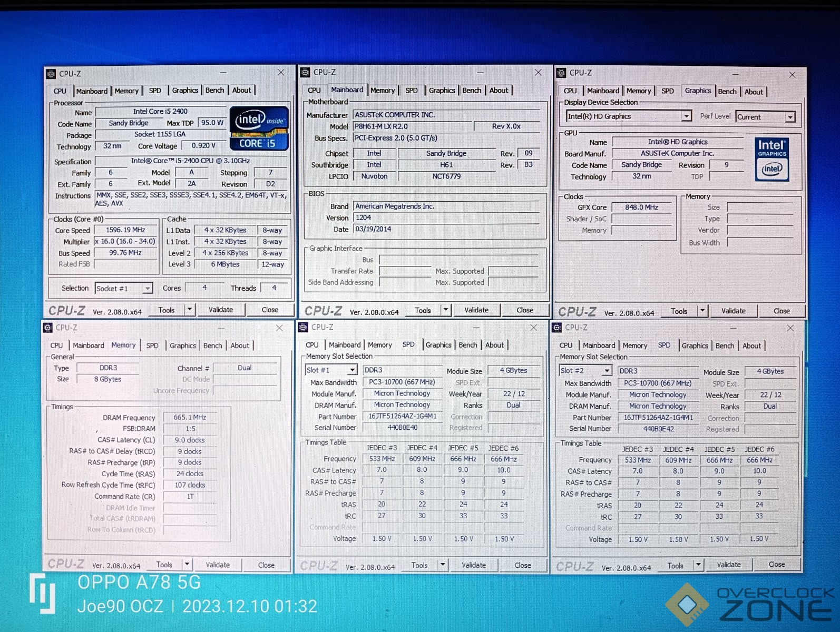Image resolution: width=840 pixels, height=632 pixels.
Task: Expand the Tools arrow in the Memory tab window
Action: 187,565
